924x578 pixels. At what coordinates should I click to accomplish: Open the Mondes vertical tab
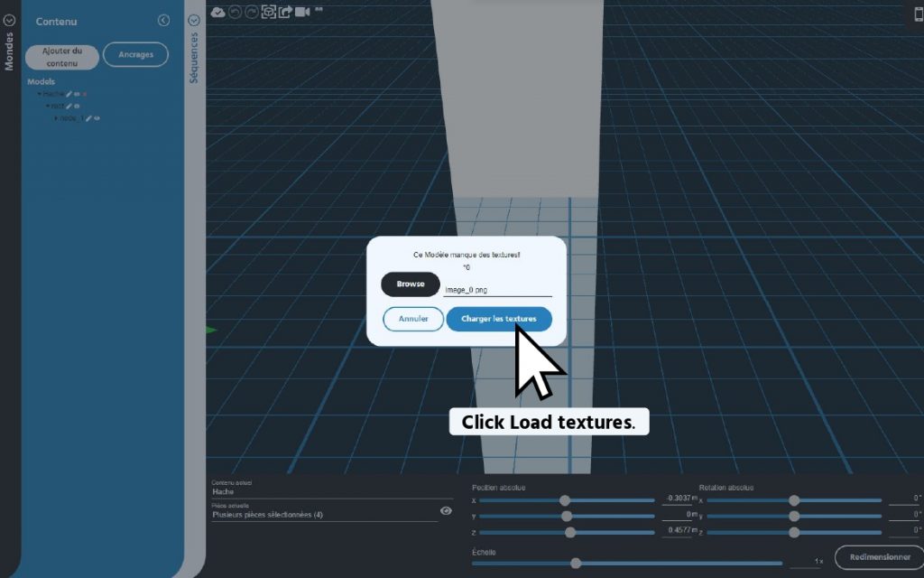9,51
